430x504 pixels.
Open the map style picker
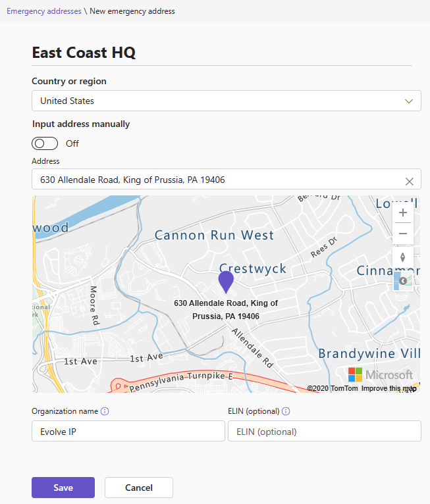click(403, 281)
